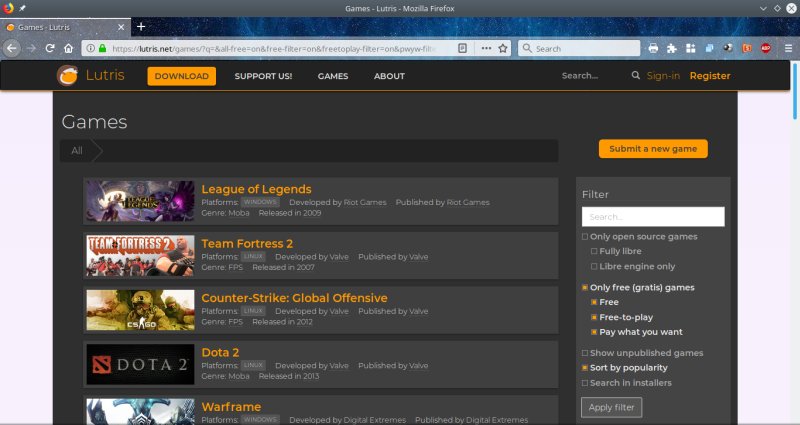The image size is (800, 425).
Task: Uncheck the Free checkbox
Action: coord(594,302)
